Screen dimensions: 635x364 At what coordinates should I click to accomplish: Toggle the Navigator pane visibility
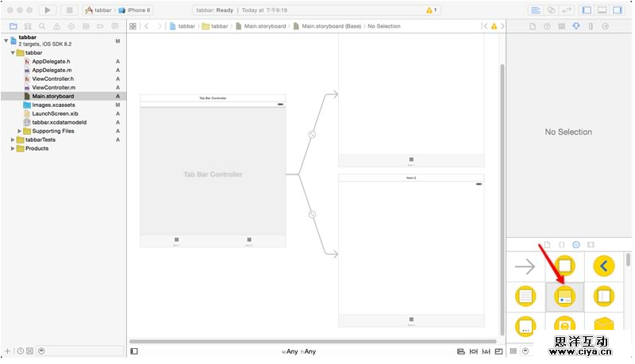pyautogui.click(x=587, y=10)
